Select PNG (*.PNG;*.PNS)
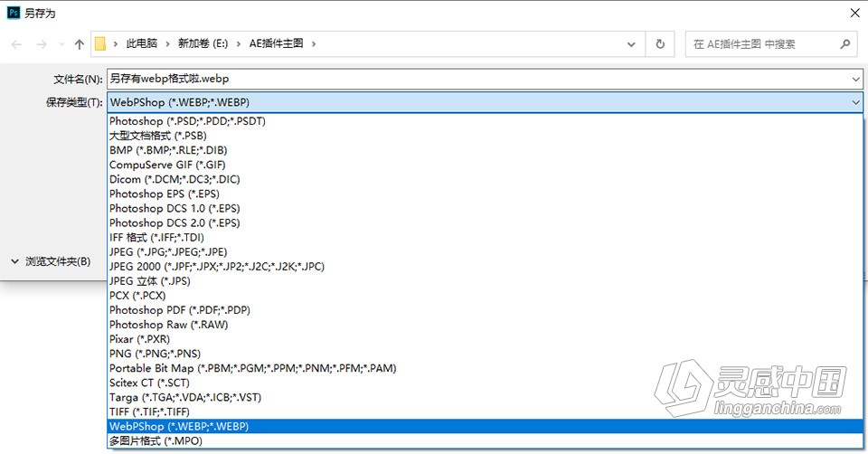This screenshot has width=868, height=454. (485, 354)
